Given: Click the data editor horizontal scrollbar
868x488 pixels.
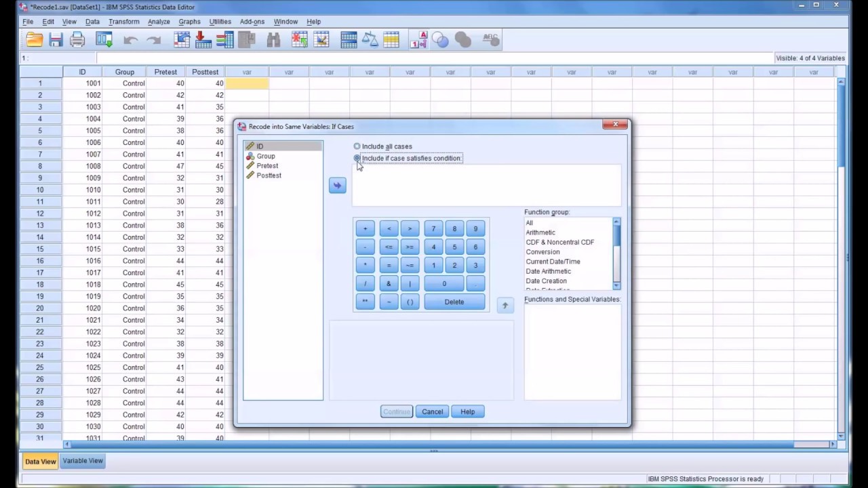Looking at the screenshot, I should [x=449, y=445].
